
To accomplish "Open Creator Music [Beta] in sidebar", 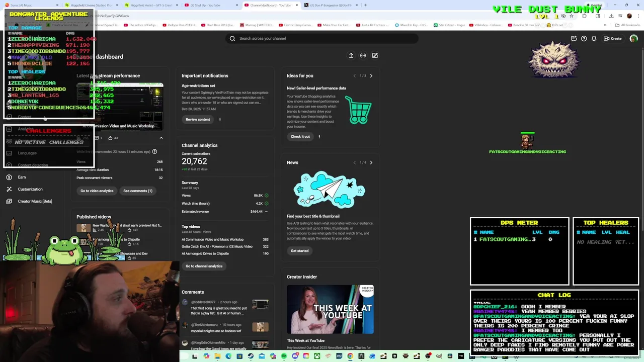I will pyautogui.click(x=35, y=201).
